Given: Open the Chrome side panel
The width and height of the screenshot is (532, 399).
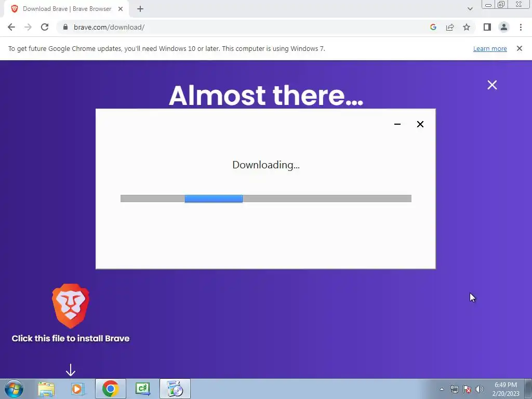Looking at the screenshot, I should (487, 27).
